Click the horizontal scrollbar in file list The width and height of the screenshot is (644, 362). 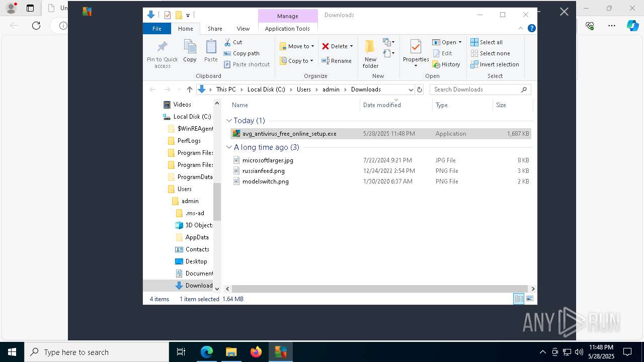pos(380,289)
